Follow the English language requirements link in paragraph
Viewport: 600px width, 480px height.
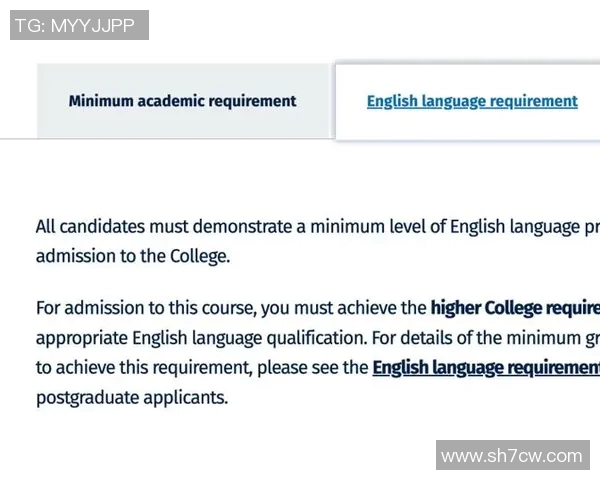pyautogui.click(x=485, y=367)
